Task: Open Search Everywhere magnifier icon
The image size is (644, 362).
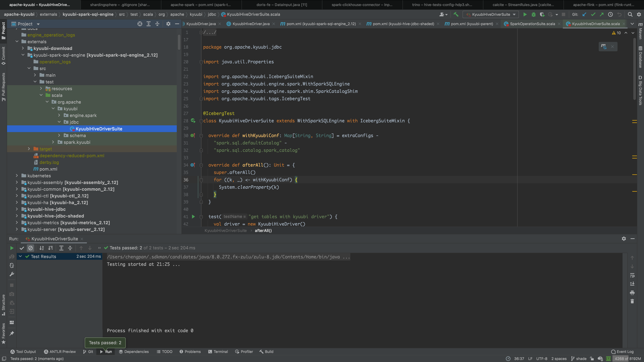Action: click(630, 14)
